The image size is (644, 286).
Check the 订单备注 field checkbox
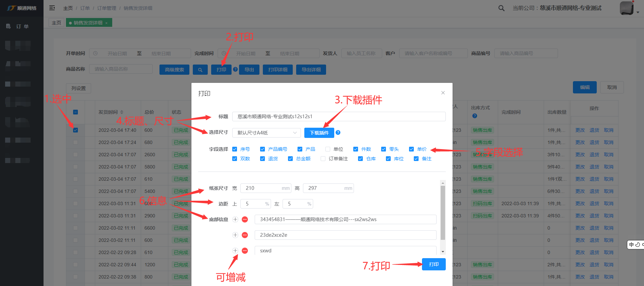click(323, 159)
